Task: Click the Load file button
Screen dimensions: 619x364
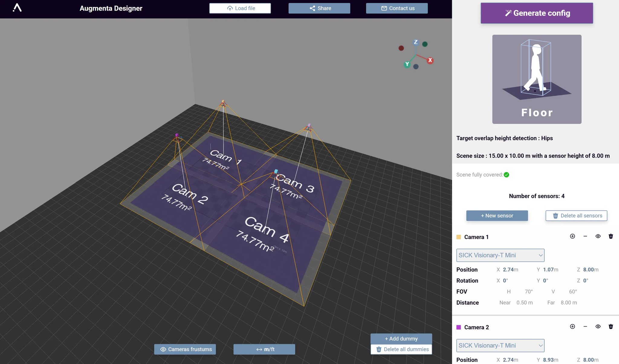Action: pos(240,8)
